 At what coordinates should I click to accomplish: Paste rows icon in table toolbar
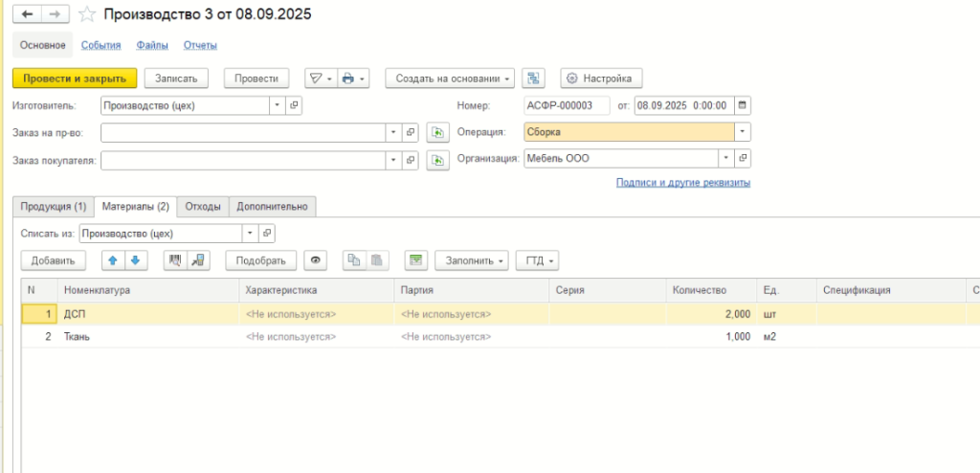(x=377, y=260)
